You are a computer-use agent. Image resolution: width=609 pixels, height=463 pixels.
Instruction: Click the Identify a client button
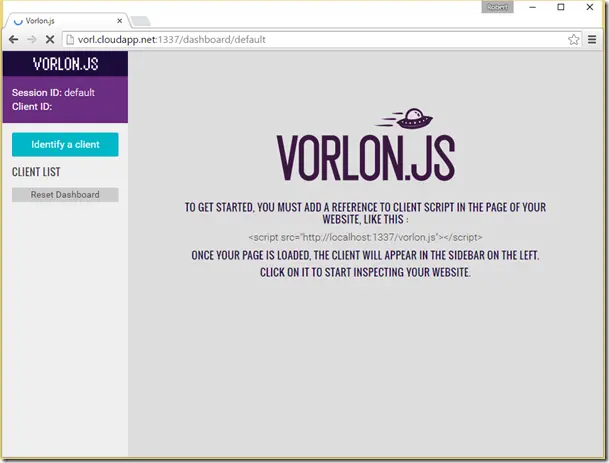point(65,144)
